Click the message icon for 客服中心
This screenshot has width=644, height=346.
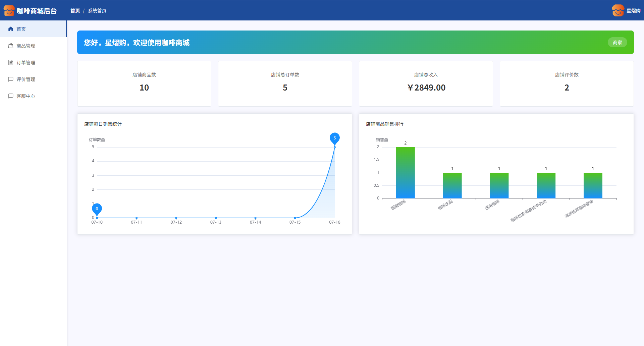[11, 96]
